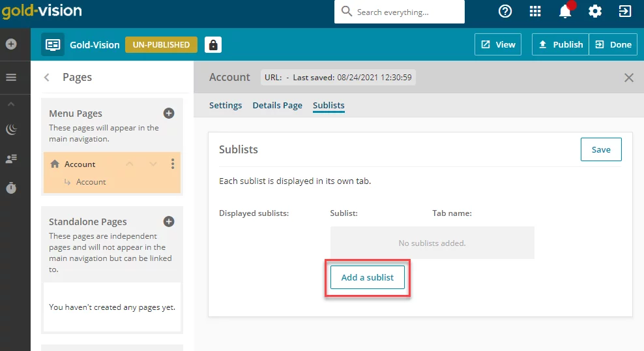Click the plus icon in the left sidebar
This screenshot has width=644, height=351.
[11, 44]
